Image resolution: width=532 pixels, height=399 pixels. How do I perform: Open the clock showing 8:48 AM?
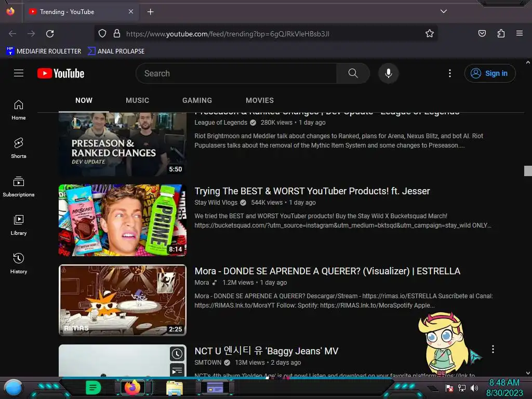tap(504, 388)
